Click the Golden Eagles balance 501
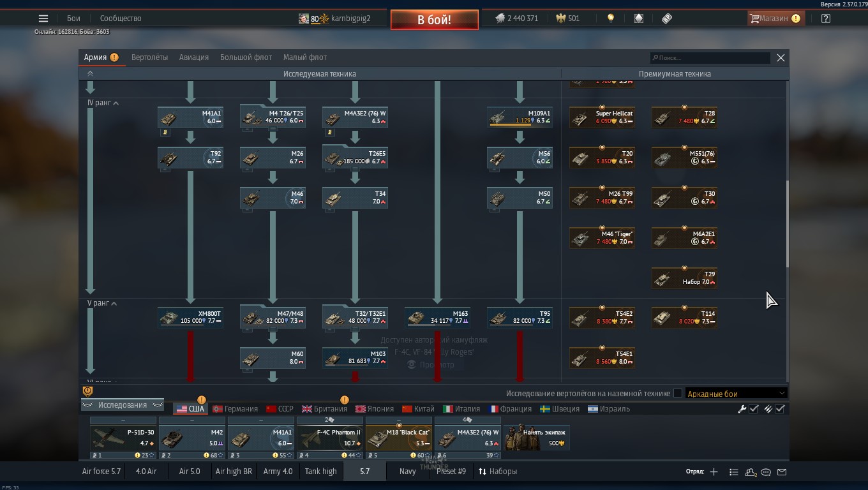Viewport: 868px width, 490px height. coord(569,19)
